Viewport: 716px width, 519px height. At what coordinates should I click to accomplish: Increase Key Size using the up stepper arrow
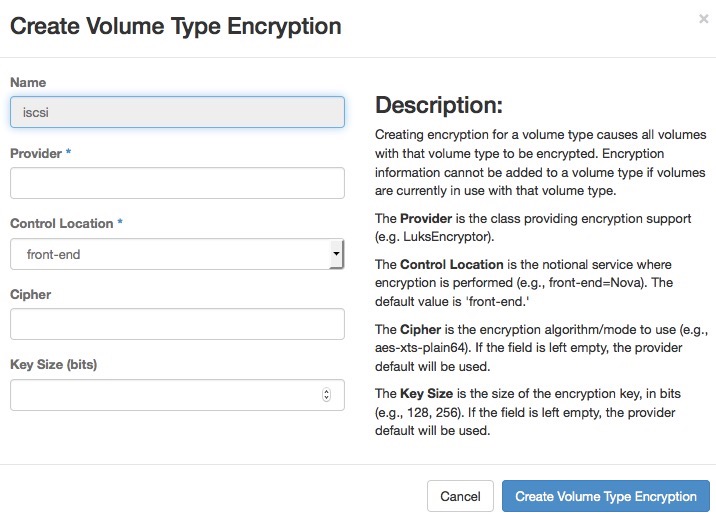coord(326,391)
